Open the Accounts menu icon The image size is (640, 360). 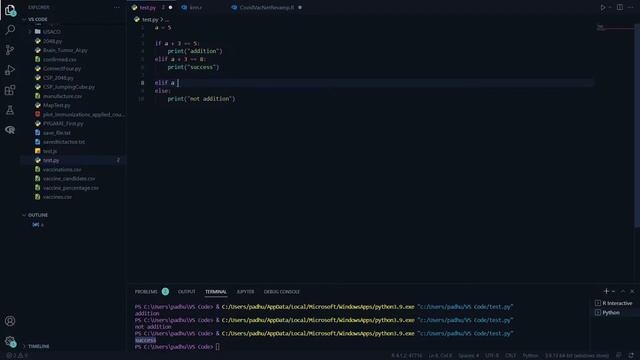point(10,321)
